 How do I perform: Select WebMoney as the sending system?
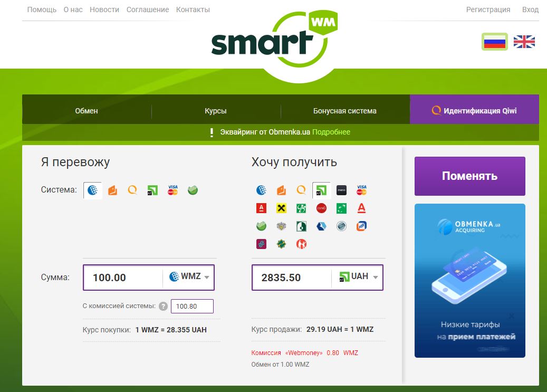[91, 190]
